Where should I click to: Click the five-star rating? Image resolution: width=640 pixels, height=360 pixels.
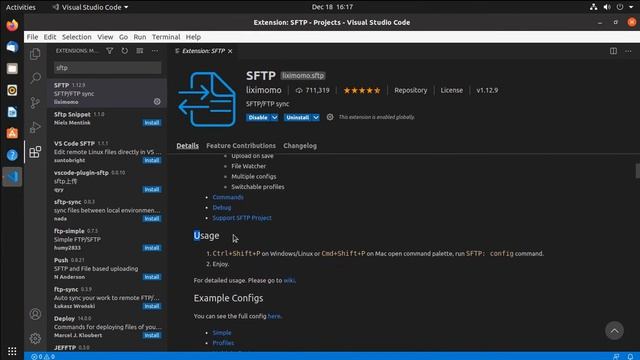click(362, 91)
